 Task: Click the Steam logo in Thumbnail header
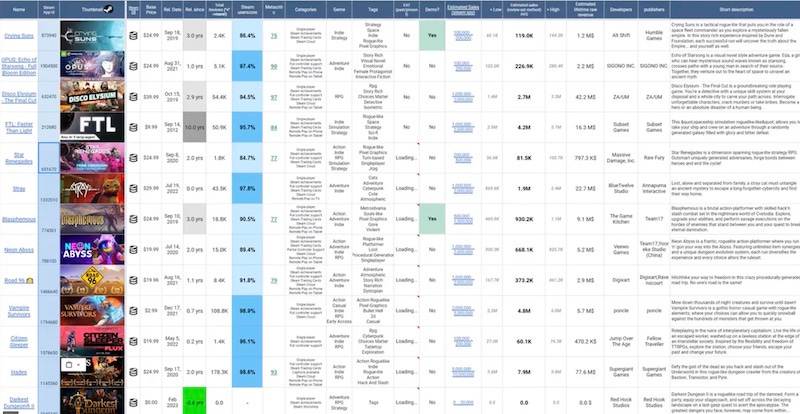[108, 9]
